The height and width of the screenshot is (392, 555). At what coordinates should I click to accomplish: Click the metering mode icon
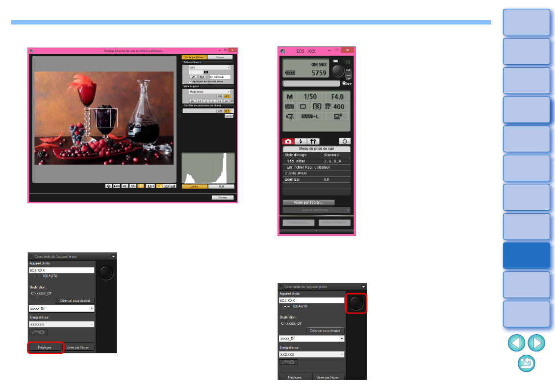[x=317, y=106]
